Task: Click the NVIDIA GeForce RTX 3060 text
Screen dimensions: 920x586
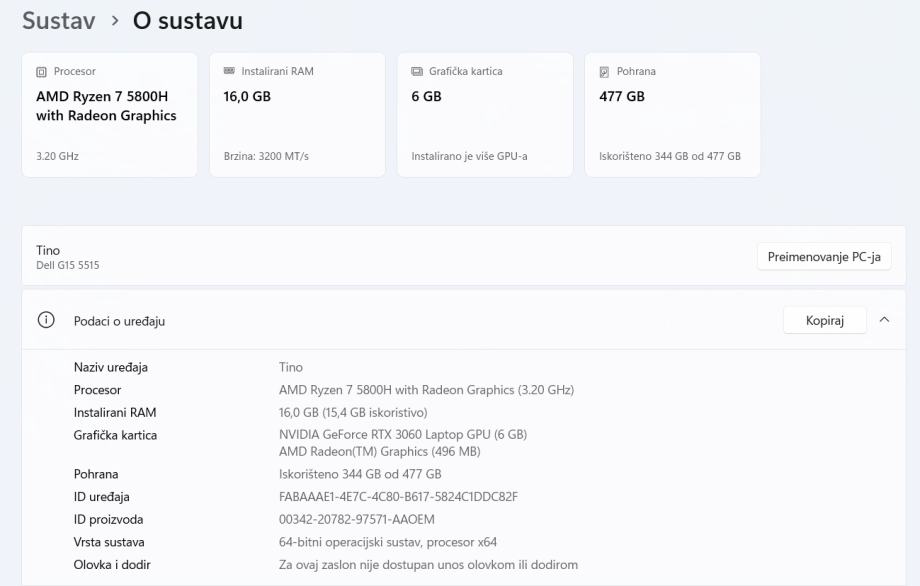Action: pos(402,434)
